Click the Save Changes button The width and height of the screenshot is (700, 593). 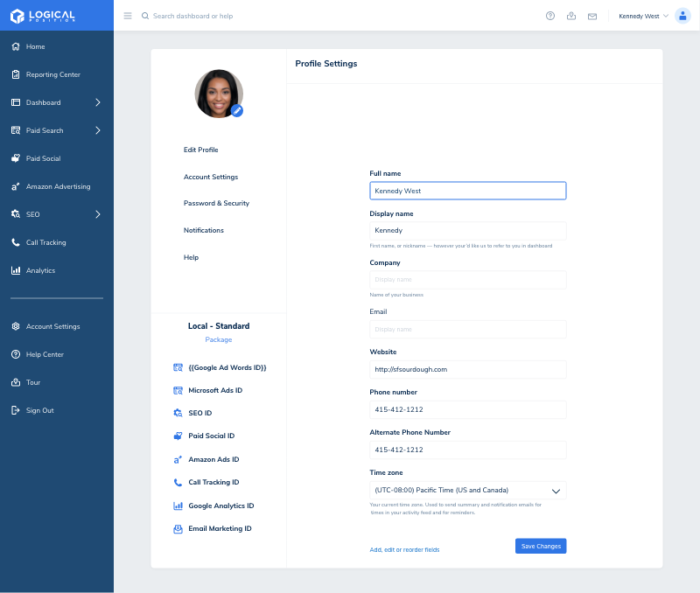pos(541,546)
